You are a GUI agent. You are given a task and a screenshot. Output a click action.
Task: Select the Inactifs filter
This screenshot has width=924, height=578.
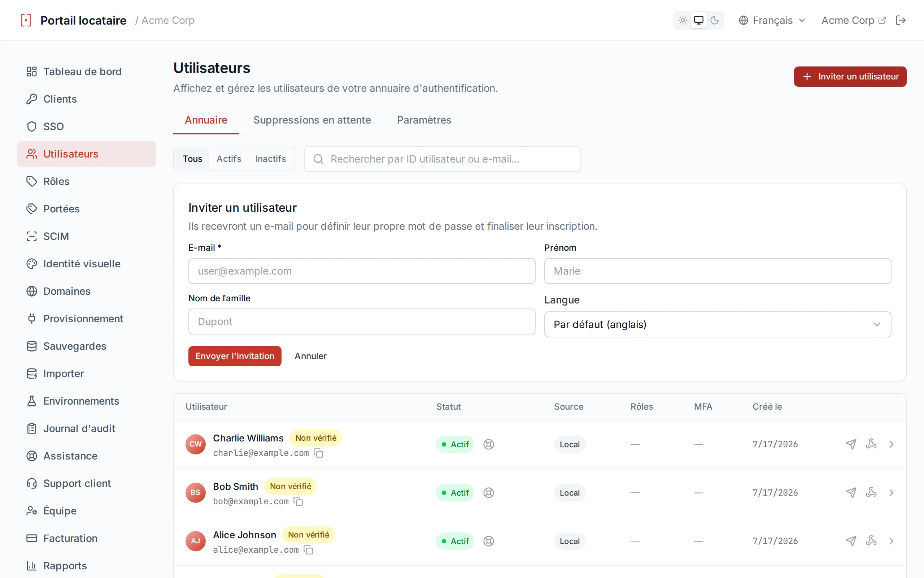[270, 159]
